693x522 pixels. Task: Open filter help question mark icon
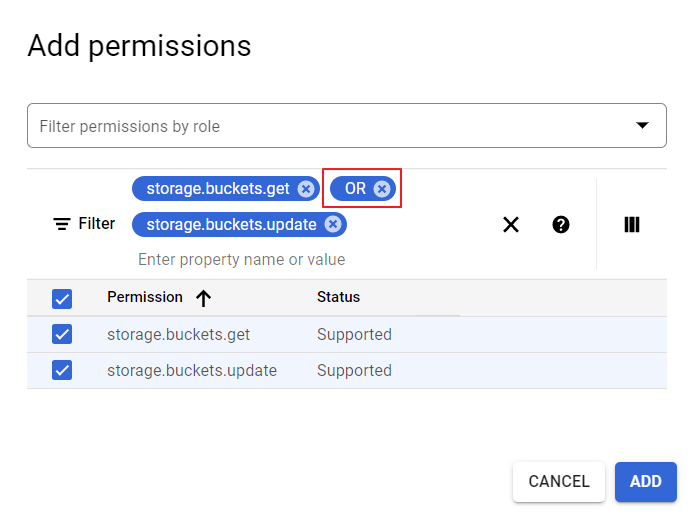(x=561, y=225)
